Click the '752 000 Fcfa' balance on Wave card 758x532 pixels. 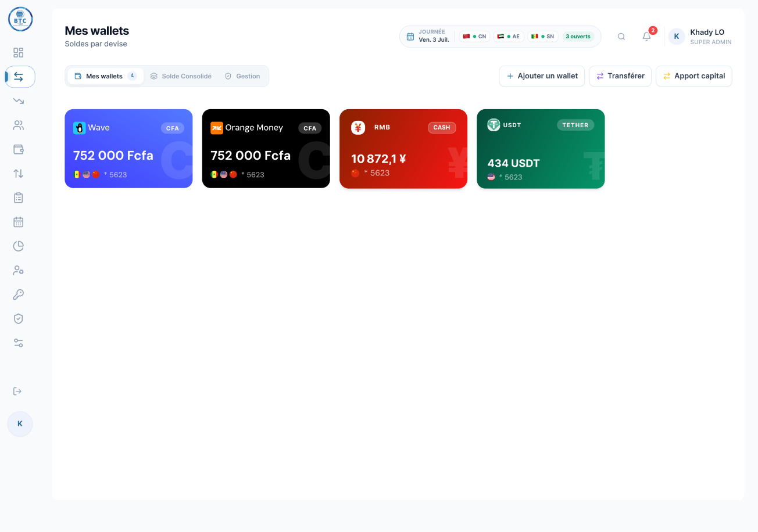(x=113, y=156)
